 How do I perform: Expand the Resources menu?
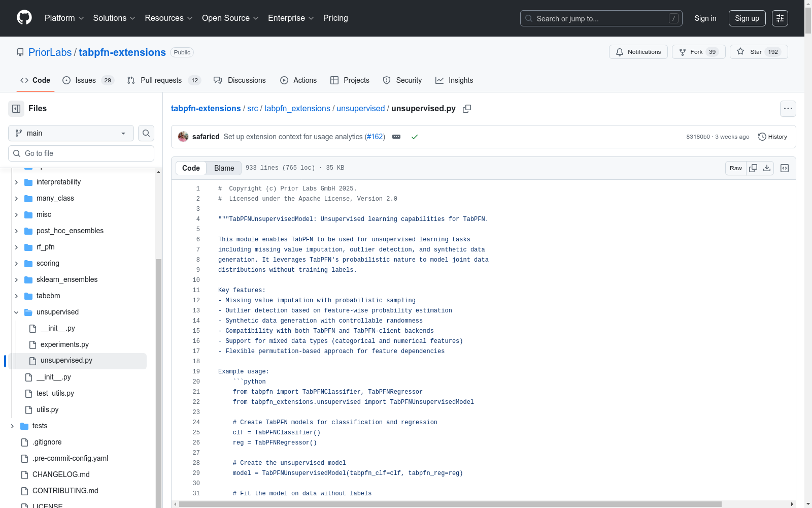[x=168, y=18]
